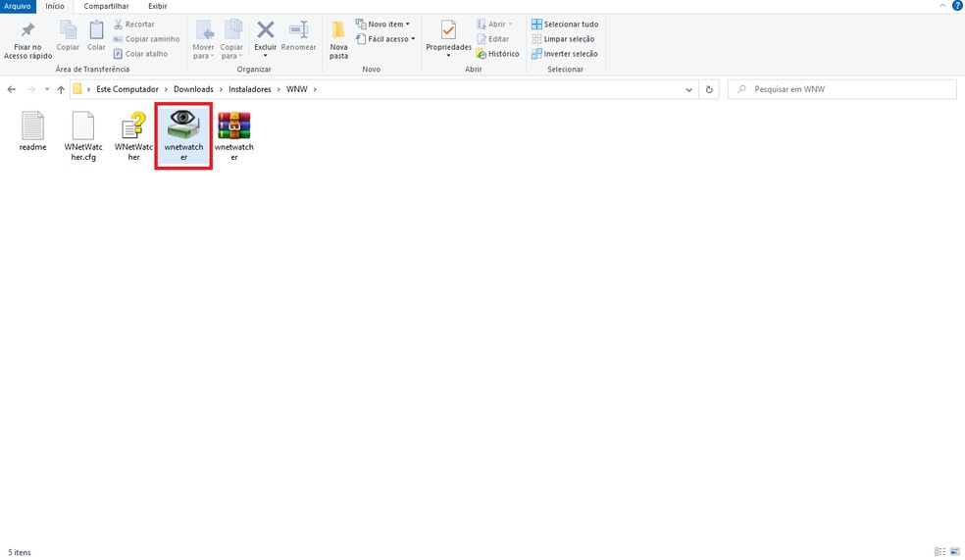Open the Copiar para dropdown
Image resolution: width=965 pixels, height=560 pixels.
[x=231, y=40]
